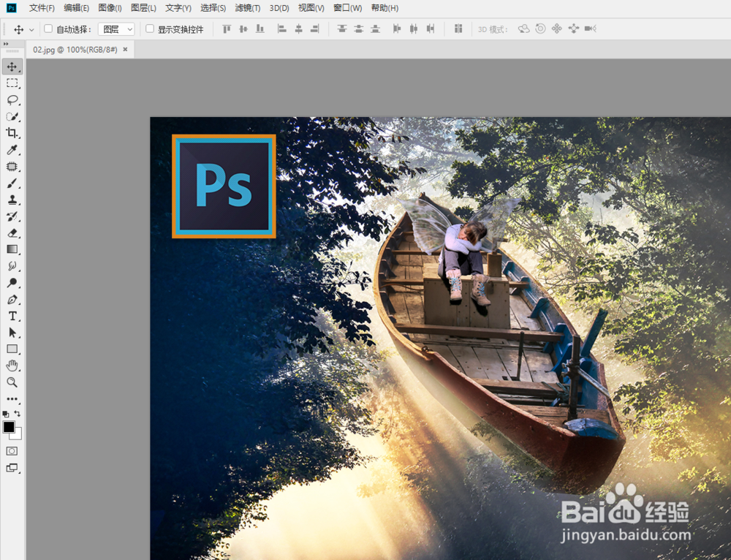Open the 3D(D) menu
The width and height of the screenshot is (731, 560).
(279, 8)
